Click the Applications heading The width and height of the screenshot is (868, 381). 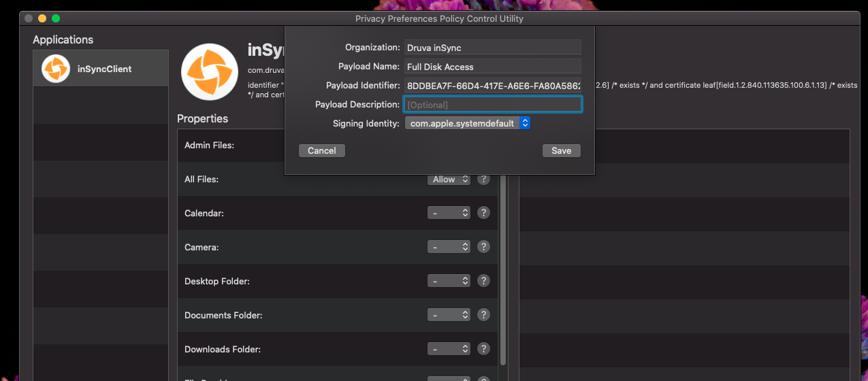pos(63,39)
